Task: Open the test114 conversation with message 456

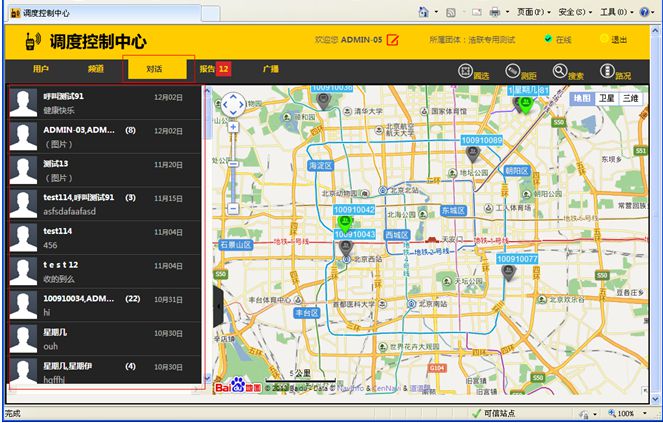Action: tap(104, 238)
